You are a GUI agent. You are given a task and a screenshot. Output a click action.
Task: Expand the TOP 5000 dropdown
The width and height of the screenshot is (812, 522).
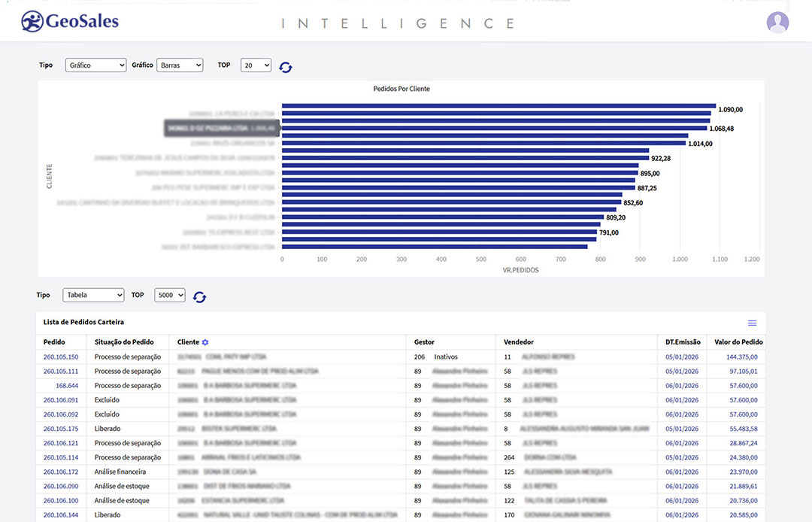pyautogui.click(x=169, y=295)
